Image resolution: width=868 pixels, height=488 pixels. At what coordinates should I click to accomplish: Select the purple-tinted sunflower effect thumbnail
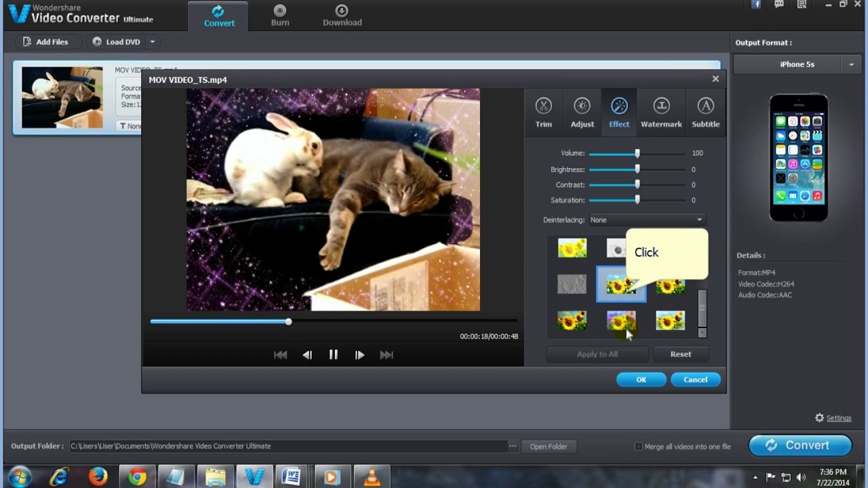[621, 320]
